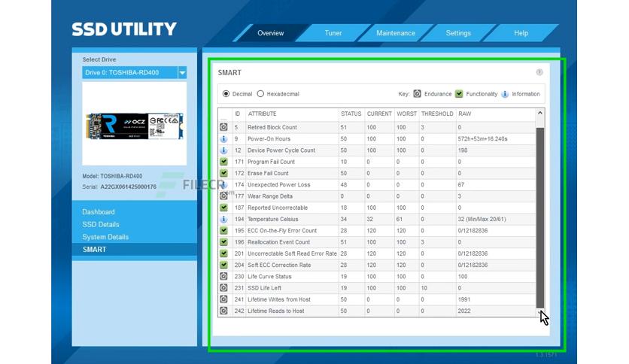Click the endurance icon for Lifetime Writes from Host
The height and width of the screenshot is (364, 629).
223,299
